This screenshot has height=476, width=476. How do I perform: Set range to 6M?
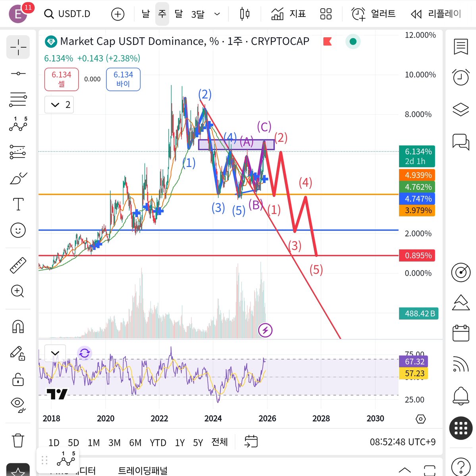(135, 442)
